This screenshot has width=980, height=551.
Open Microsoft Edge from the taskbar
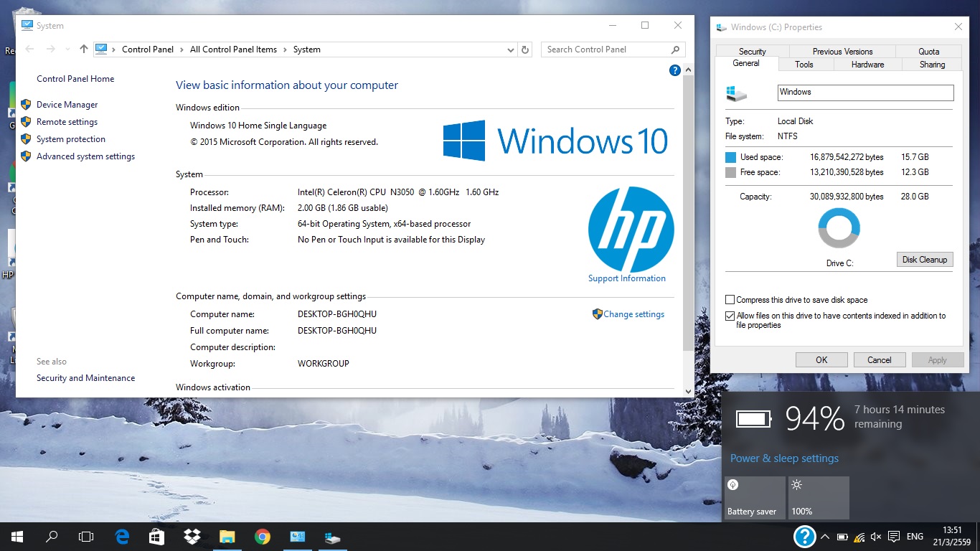122,536
